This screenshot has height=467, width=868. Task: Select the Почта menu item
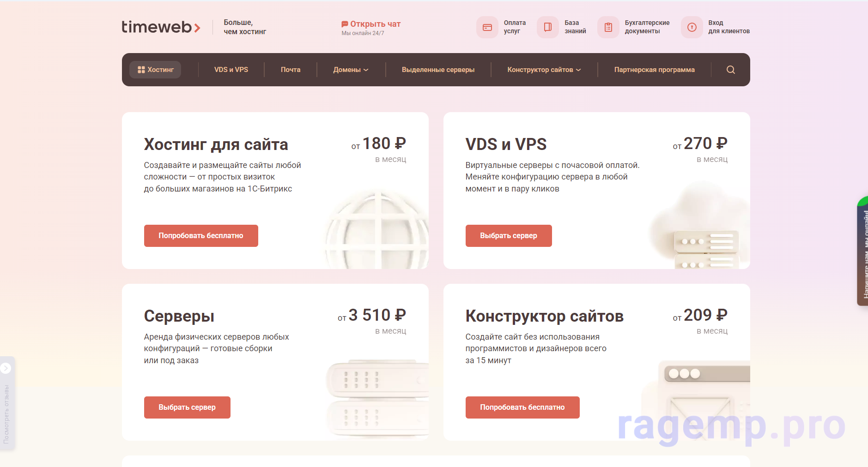click(x=290, y=70)
